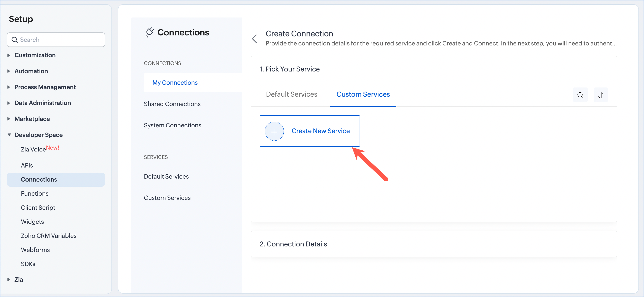Expand the Zia section arrow
This screenshot has height=297, width=644.
coord(9,280)
